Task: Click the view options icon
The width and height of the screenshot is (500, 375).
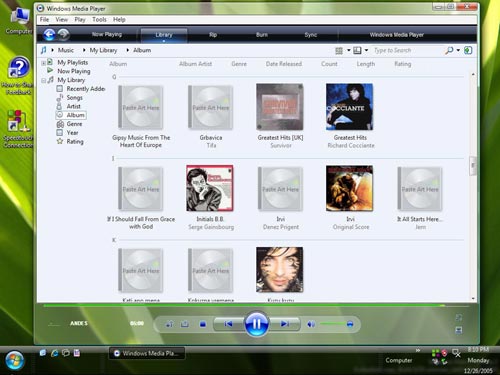Action: (357, 50)
